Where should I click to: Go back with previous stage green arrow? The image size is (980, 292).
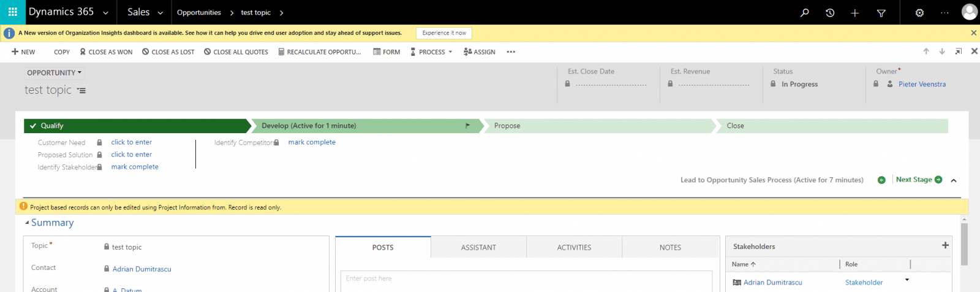pos(881,180)
